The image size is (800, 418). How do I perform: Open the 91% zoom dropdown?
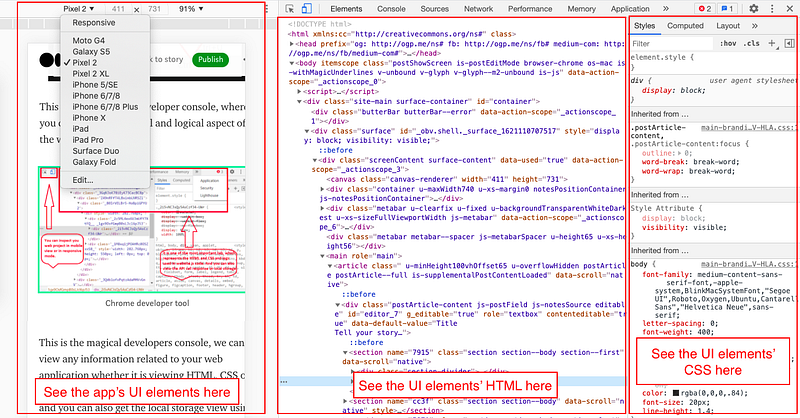click(x=191, y=9)
